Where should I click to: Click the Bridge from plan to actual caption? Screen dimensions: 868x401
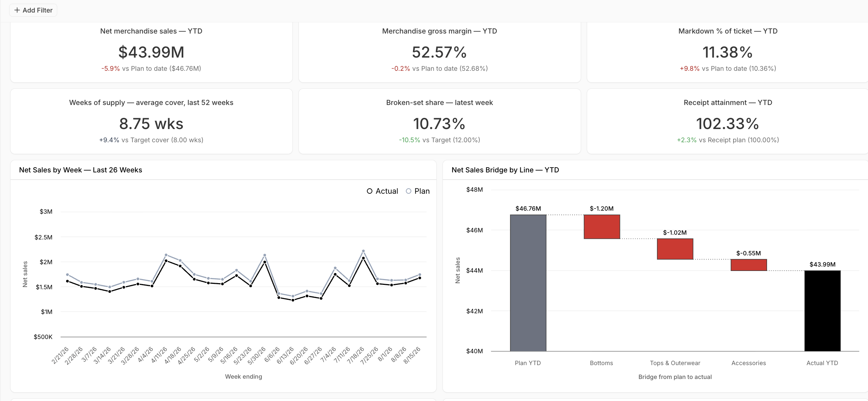pos(675,377)
